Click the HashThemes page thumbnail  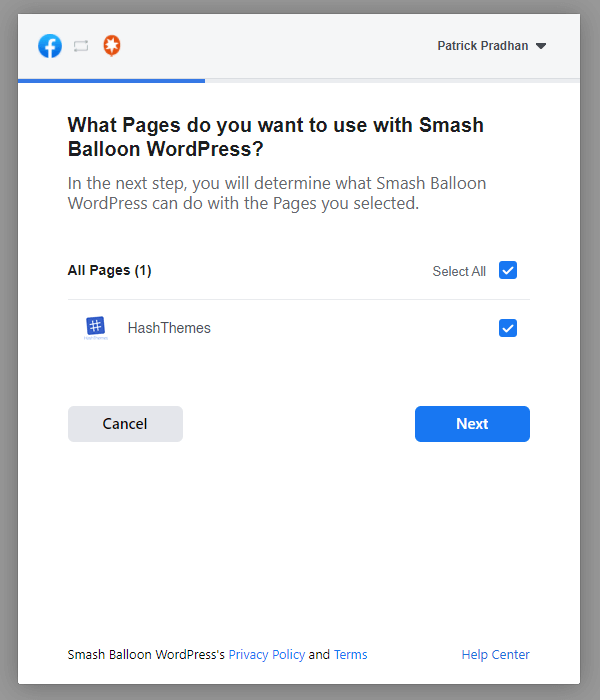click(96, 328)
